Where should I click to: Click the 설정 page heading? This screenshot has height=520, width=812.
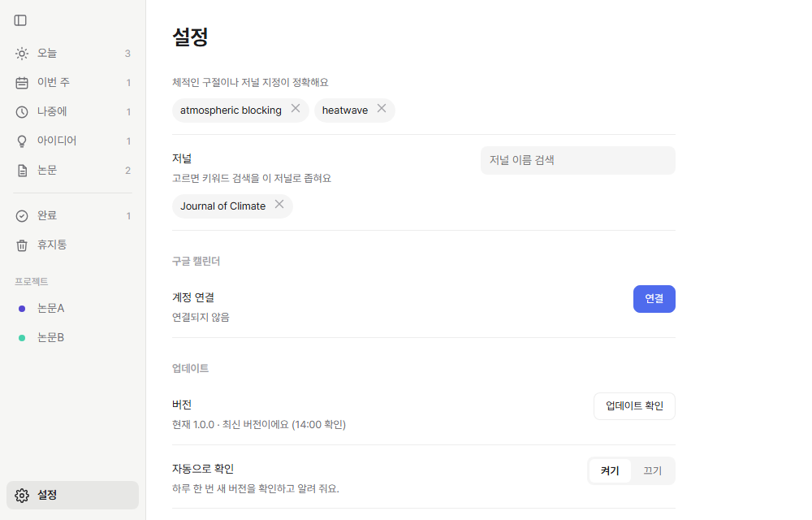click(x=190, y=37)
